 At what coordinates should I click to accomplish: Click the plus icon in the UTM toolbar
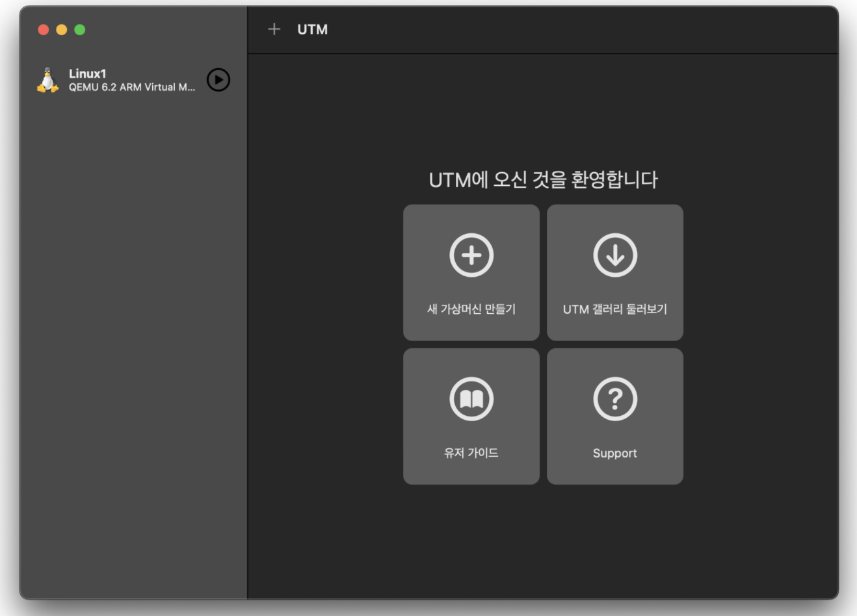point(274,29)
